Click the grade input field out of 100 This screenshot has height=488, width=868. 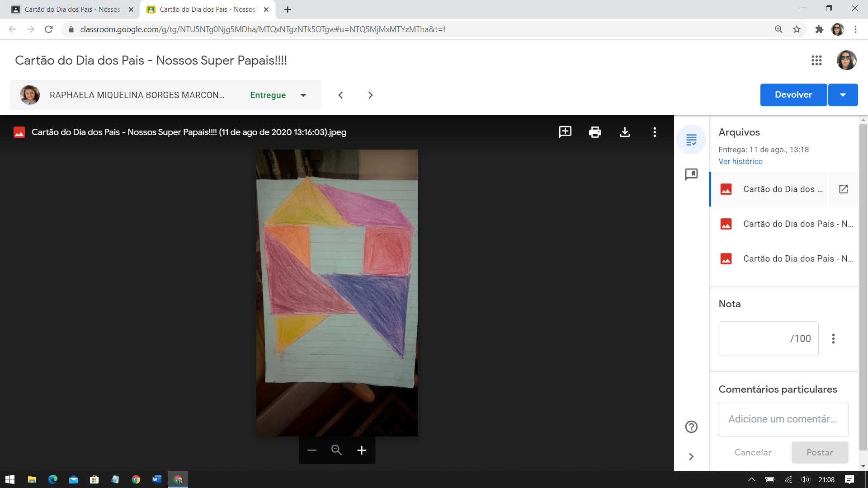769,338
